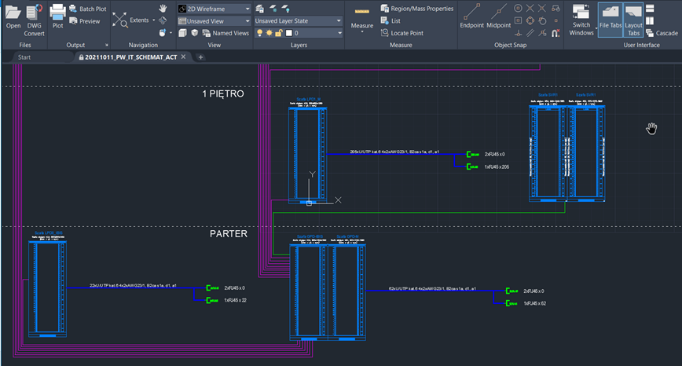This screenshot has height=366, width=682.
Task: Open a drawing file with Open icon
Action: pyautogui.click(x=13, y=17)
